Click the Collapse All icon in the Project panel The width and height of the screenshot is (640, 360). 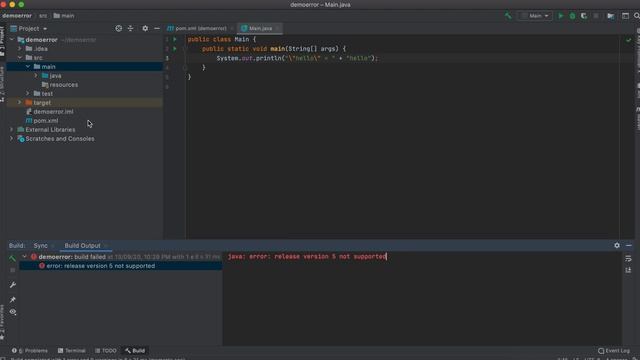click(x=131, y=29)
